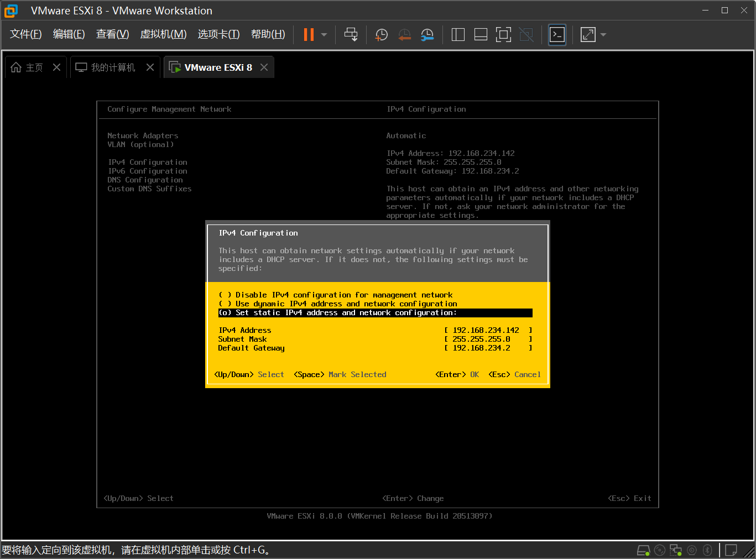Click <Enter> OK in the dialog
Viewport: 756px width, 559px height.
(457, 374)
